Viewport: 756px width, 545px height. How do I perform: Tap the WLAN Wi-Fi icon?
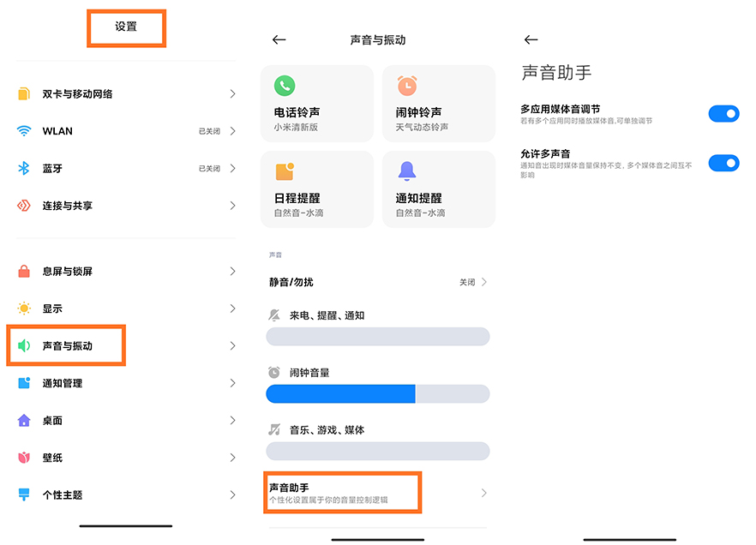click(24, 131)
